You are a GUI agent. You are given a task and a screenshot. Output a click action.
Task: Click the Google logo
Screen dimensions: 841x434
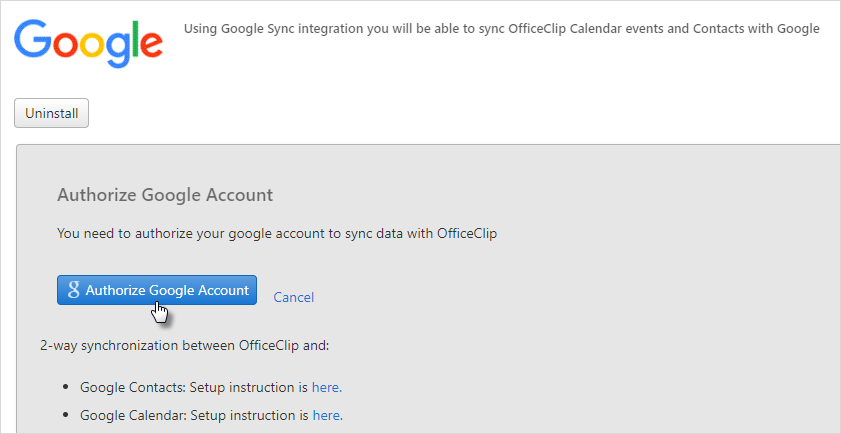click(88, 43)
